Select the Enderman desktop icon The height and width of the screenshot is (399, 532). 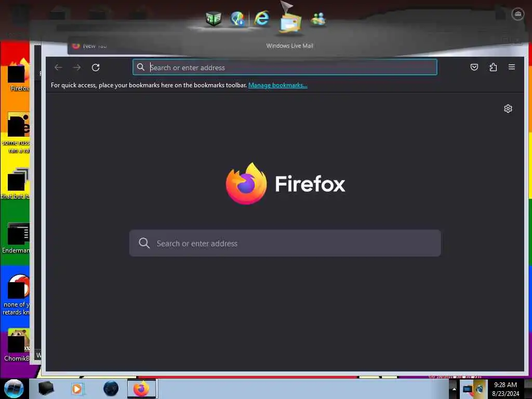(x=17, y=237)
